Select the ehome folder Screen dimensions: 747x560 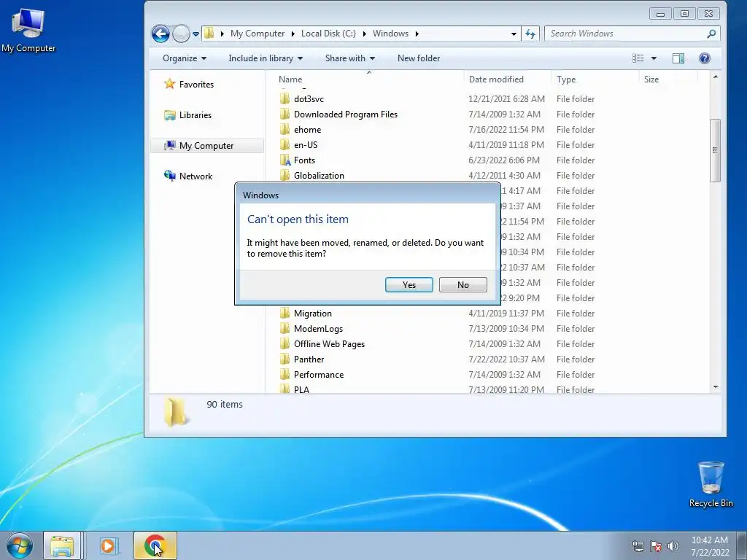click(x=307, y=130)
